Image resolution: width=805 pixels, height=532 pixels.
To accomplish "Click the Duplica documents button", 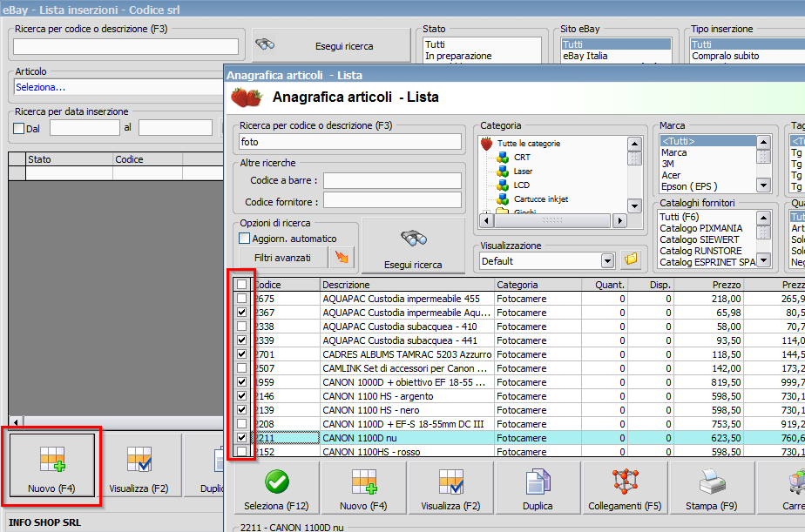I will click(538, 488).
